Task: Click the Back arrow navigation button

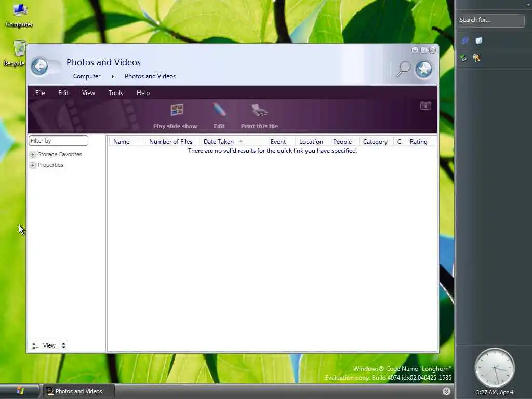Action: tap(39, 66)
